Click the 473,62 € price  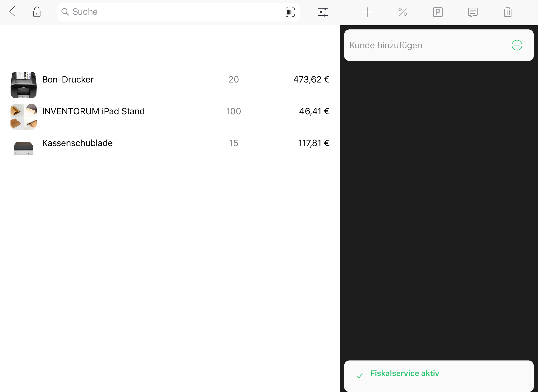click(x=311, y=79)
